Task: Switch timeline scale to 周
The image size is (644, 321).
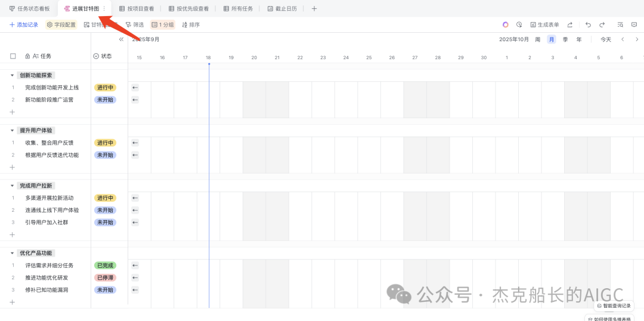Action: click(x=538, y=39)
